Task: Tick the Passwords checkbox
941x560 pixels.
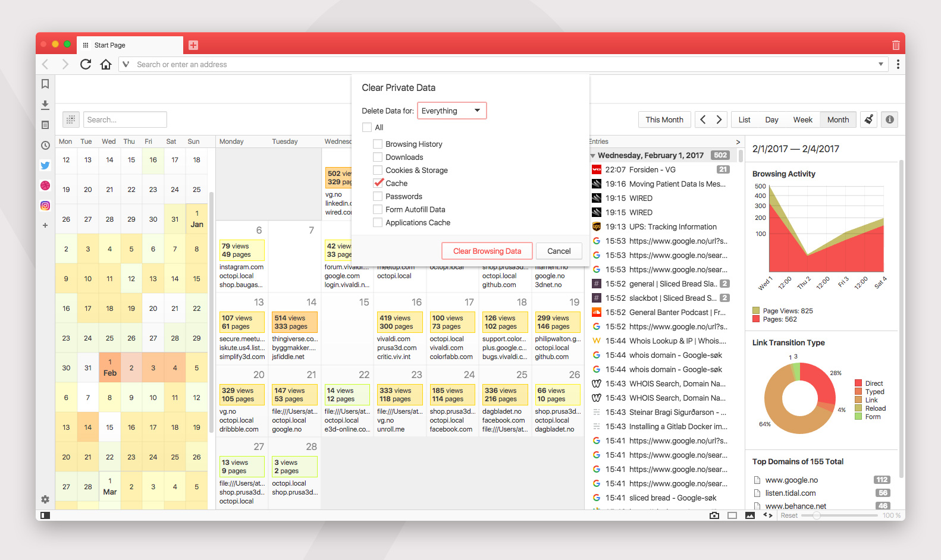Action: [x=378, y=196]
